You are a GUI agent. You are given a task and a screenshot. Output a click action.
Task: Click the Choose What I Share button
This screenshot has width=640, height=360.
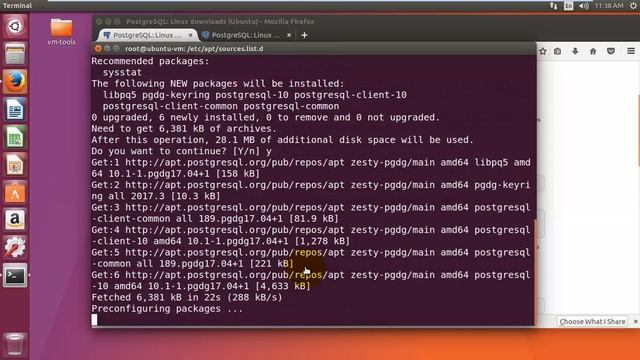592,322
